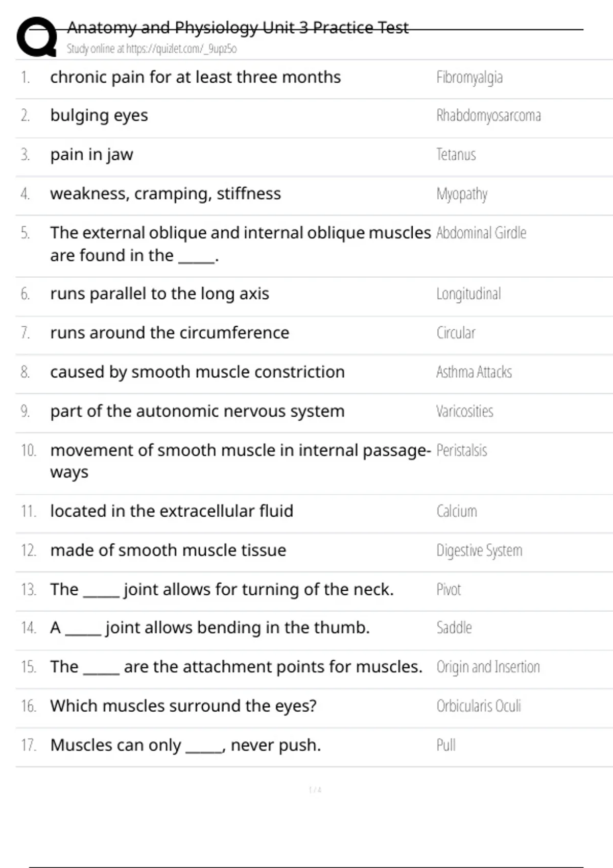Click the Origin and Insertion answer
613x868 pixels.
[488, 667]
